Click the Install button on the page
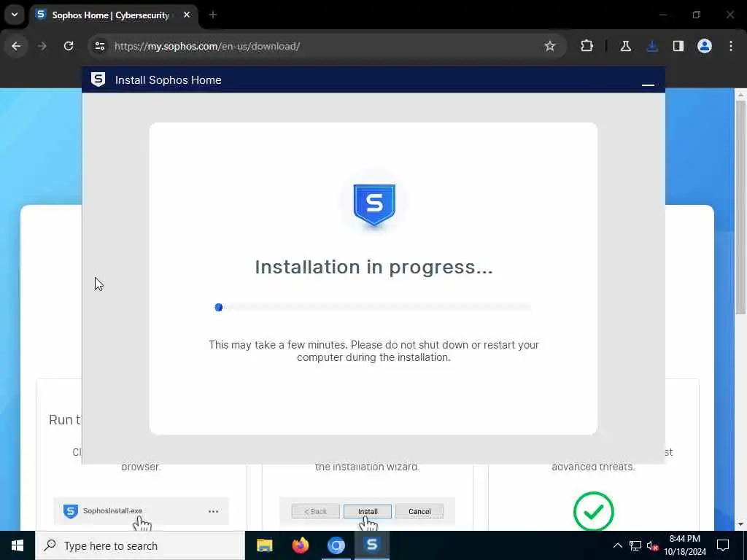The height and width of the screenshot is (560, 747). point(368,511)
